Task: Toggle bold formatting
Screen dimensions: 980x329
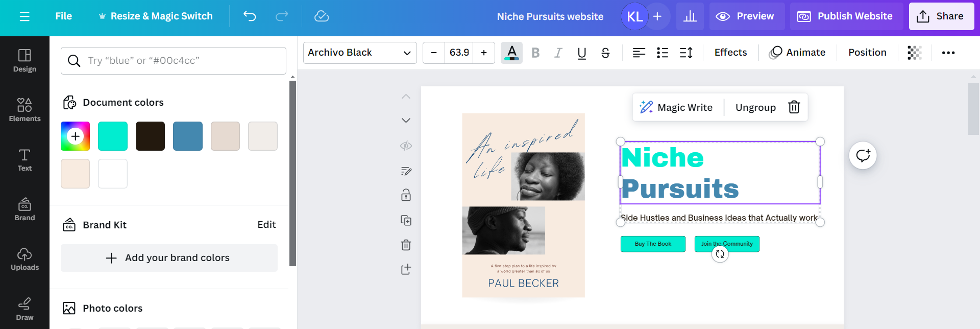Action: point(535,53)
